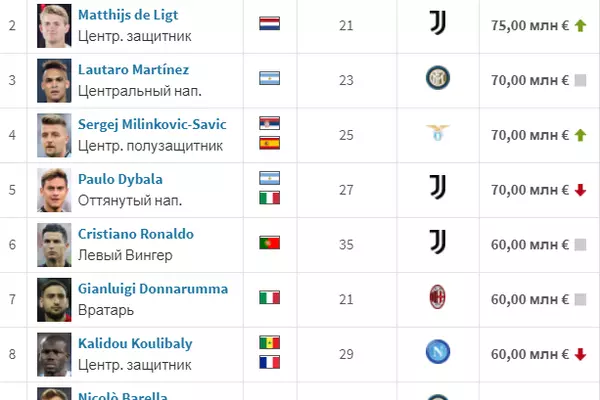The width and height of the screenshot is (600, 400).
Task: Open Cristiano Ronaldo's profile link
Action: click(x=136, y=234)
